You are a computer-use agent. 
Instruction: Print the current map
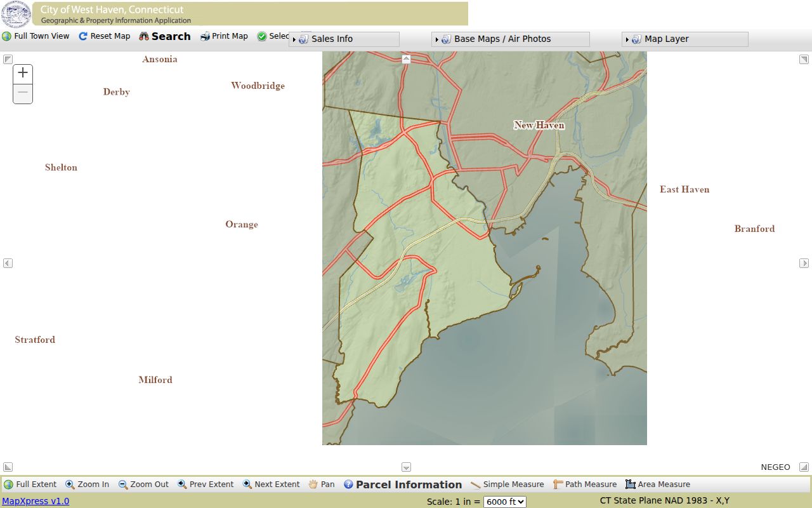(224, 36)
